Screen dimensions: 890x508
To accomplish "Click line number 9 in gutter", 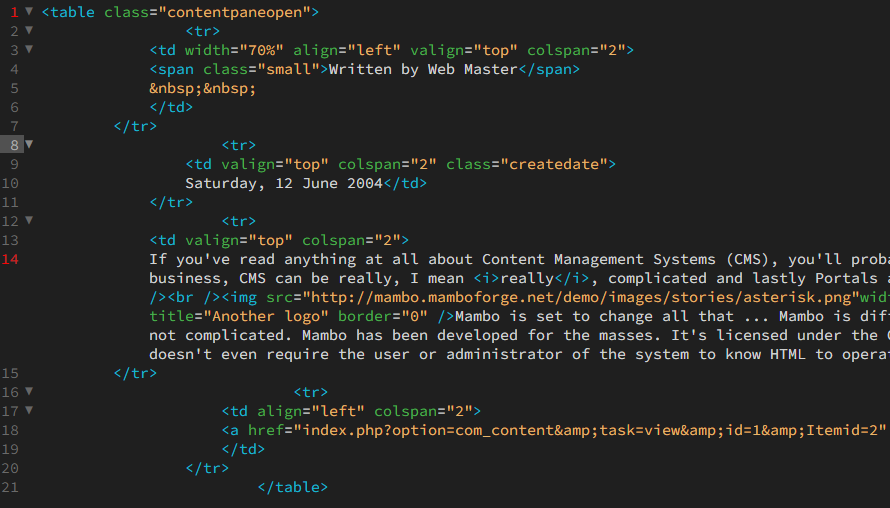I will click(x=14, y=164).
